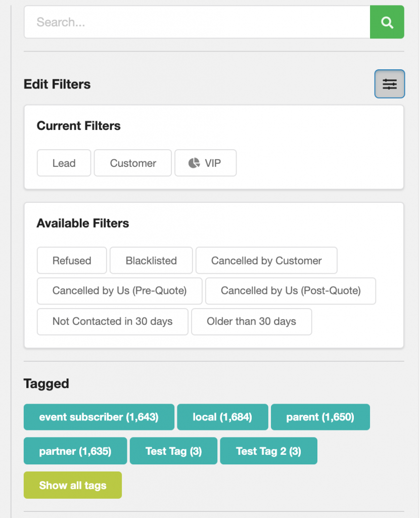Apply the Refused filter
This screenshot has height=518, width=420.
coord(71,261)
